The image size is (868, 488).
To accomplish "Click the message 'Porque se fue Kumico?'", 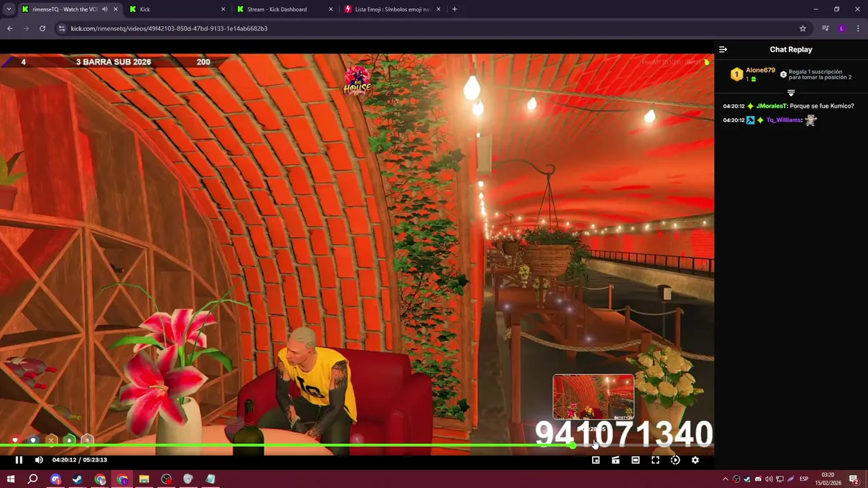I will 822,106.
